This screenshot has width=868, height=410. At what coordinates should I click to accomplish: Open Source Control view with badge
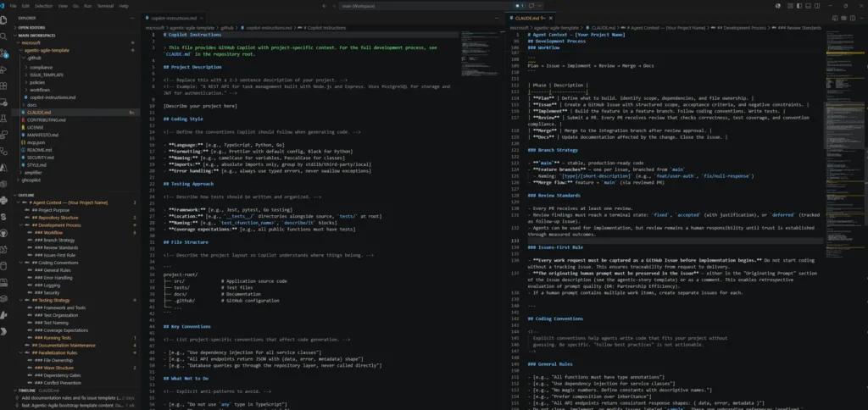click(4, 53)
